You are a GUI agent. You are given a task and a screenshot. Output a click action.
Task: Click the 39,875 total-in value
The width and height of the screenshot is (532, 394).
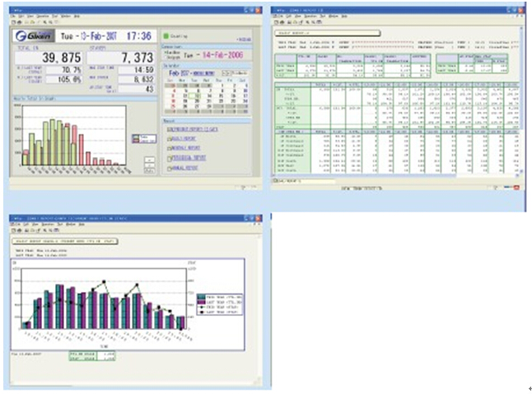[x=49, y=58]
